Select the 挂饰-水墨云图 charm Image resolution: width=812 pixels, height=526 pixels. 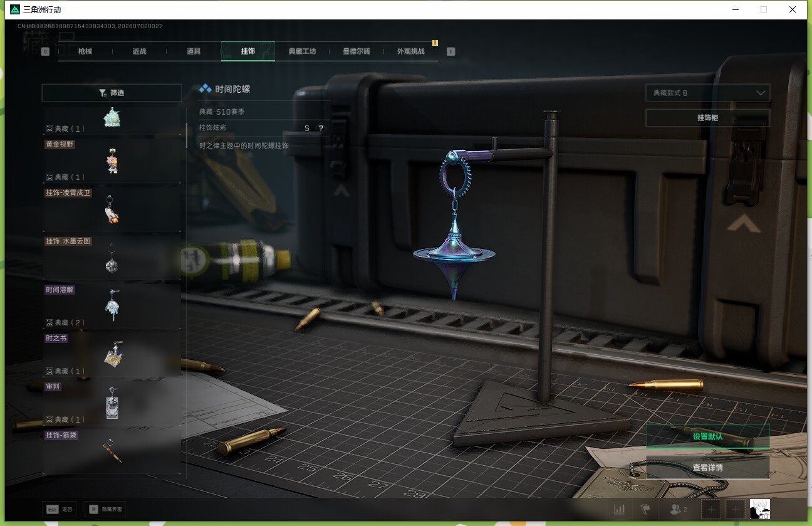point(112,258)
